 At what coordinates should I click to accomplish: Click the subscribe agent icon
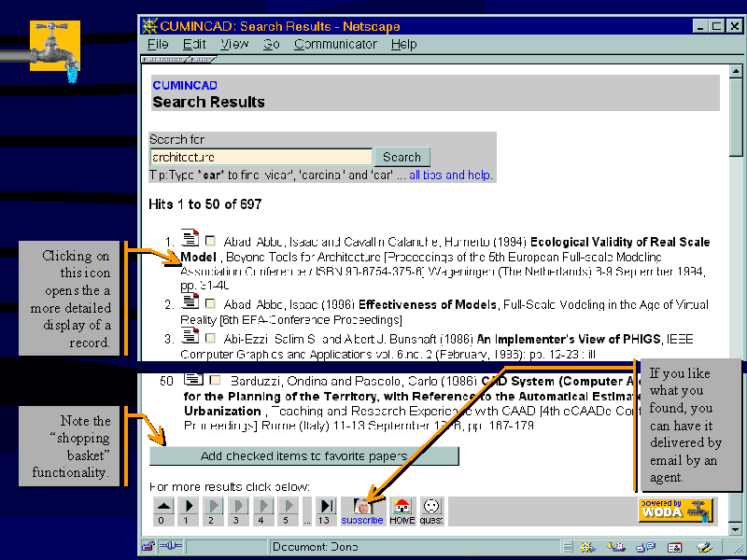[x=362, y=511]
